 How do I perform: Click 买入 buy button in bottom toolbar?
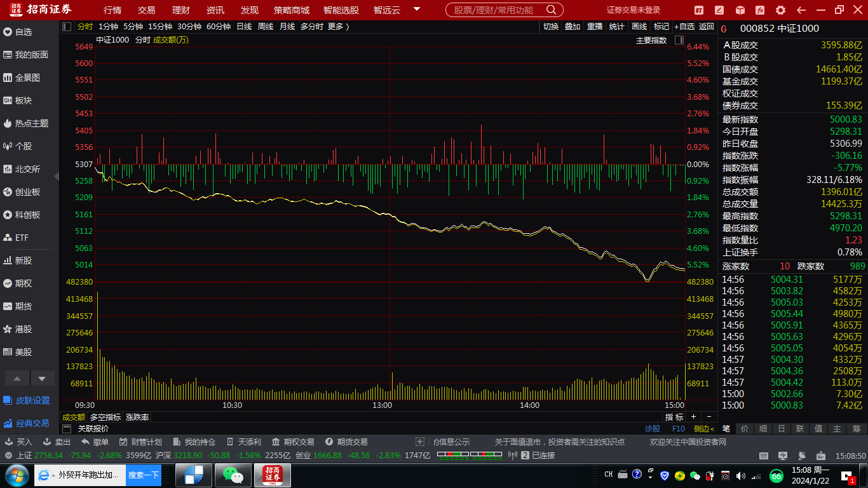(x=18, y=442)
